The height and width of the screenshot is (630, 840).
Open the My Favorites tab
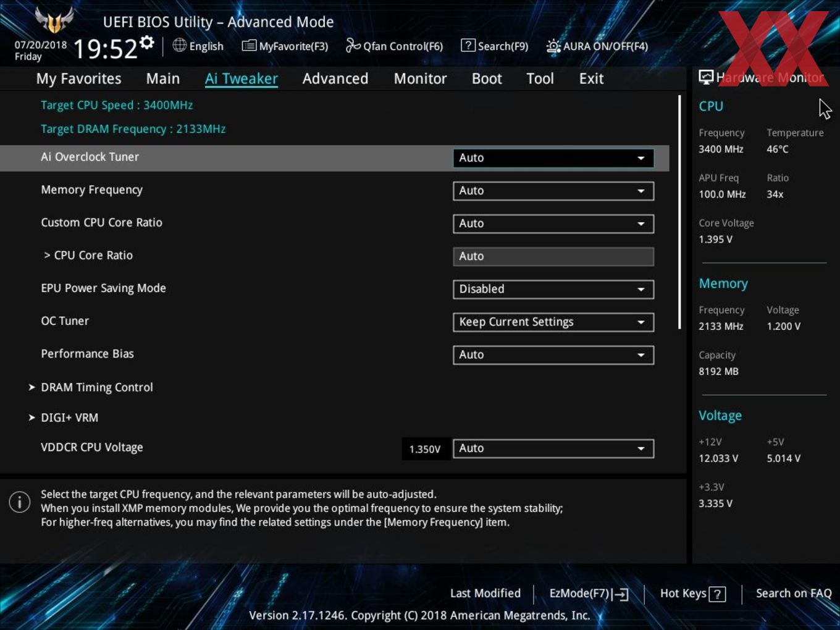(x=78, y=78)
